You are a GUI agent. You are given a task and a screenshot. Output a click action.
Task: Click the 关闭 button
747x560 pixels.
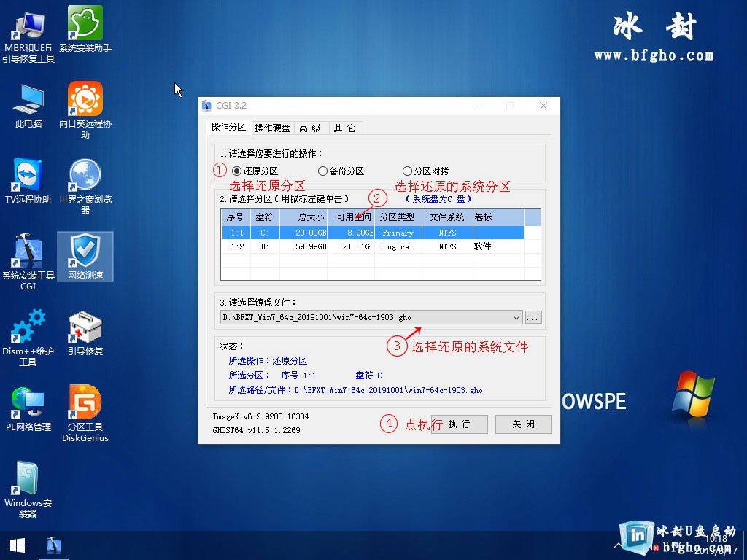(x=524, y=424)
